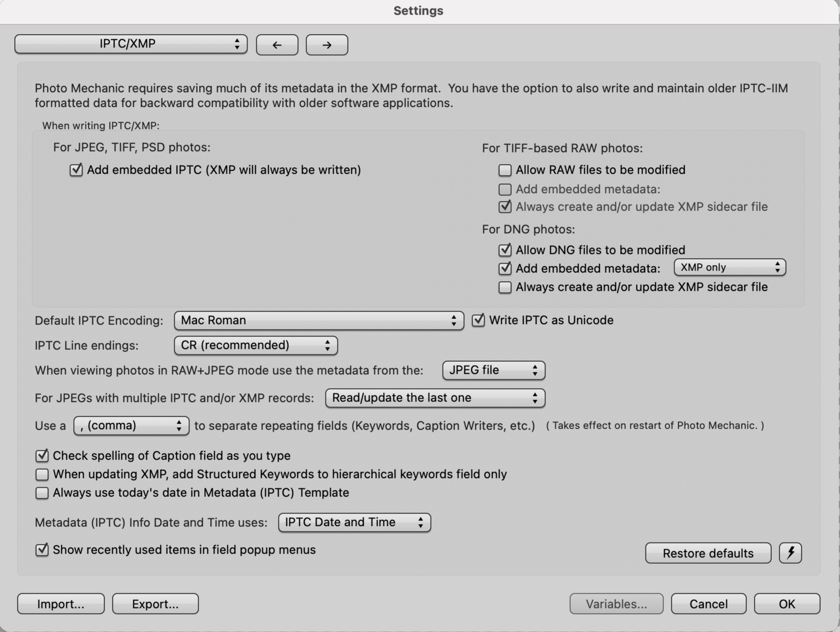Go to the next settings pane arrow
Viewport: 840px width, 632px height.
[x=327, y=45]
